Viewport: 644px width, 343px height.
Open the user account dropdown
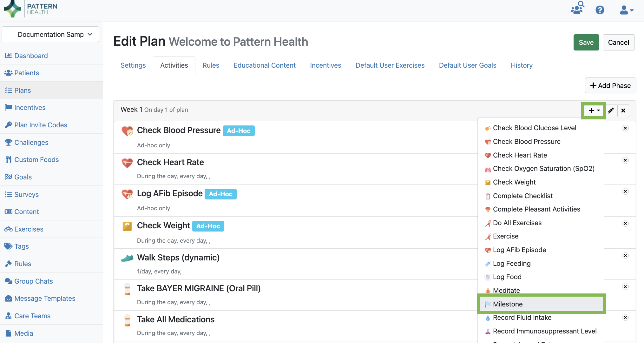coord(627,10)
